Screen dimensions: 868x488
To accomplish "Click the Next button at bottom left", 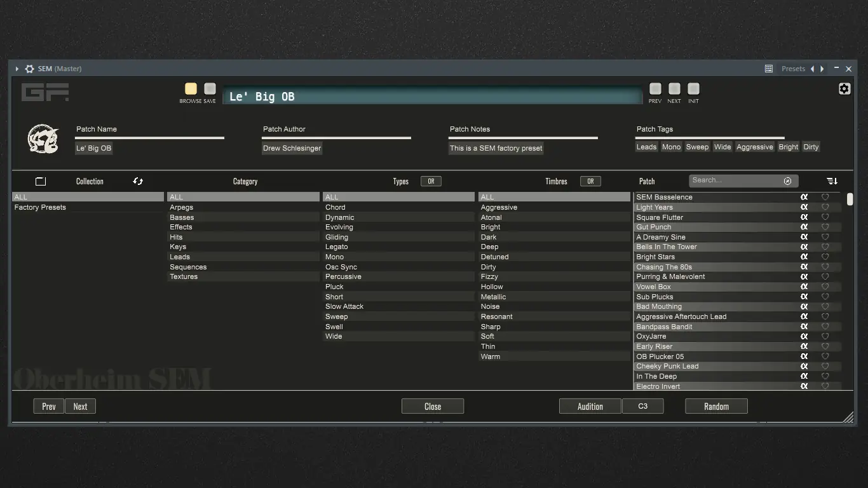I will coord(80,406).
